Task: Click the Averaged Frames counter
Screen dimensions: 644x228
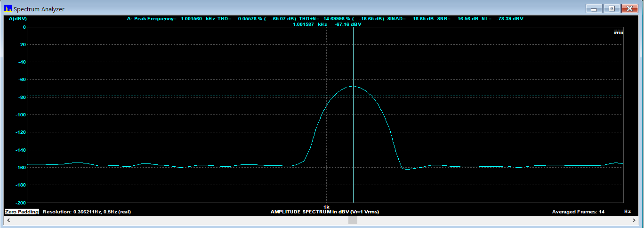Action: [578, 212]
